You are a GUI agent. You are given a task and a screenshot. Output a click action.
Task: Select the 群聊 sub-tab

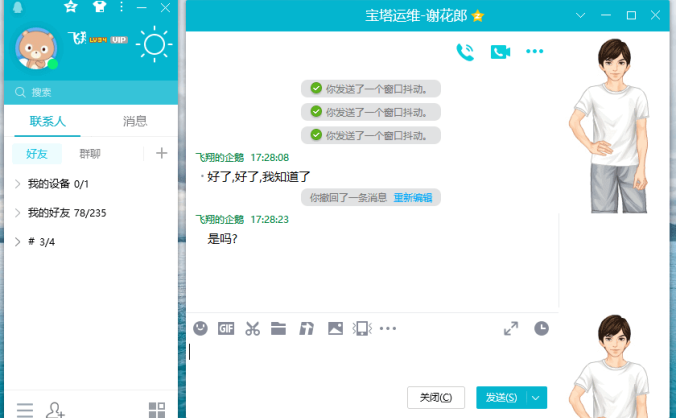click(90, 154)
